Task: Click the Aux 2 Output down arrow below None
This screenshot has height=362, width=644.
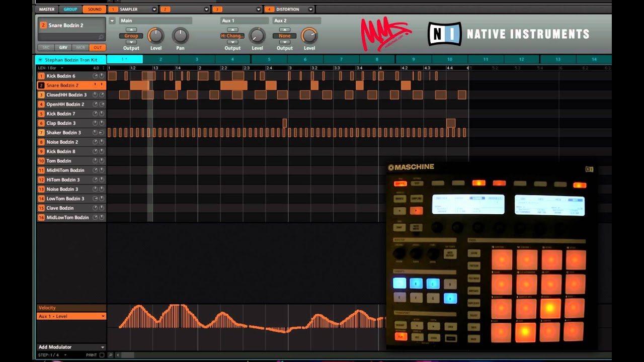Action: point(284,42)
